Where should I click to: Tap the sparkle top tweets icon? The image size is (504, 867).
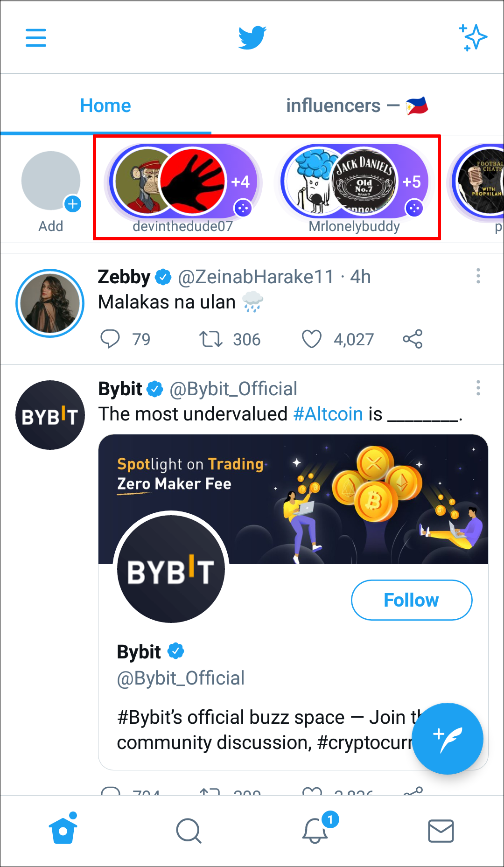coord(473,37)
